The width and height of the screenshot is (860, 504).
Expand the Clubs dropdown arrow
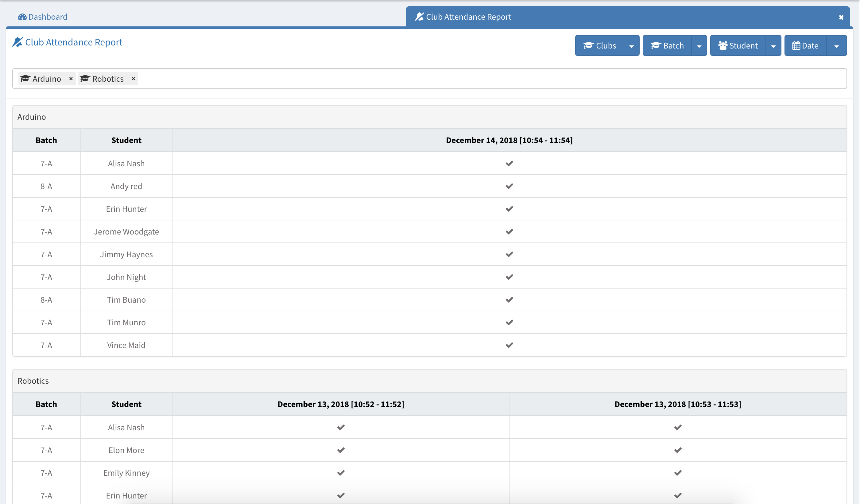[631, 46]
